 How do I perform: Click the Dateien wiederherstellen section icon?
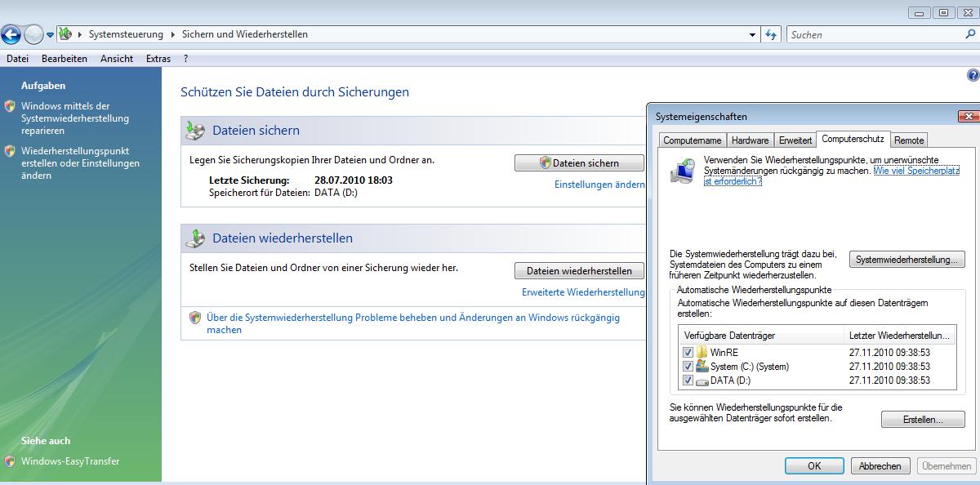coord(195,238)
